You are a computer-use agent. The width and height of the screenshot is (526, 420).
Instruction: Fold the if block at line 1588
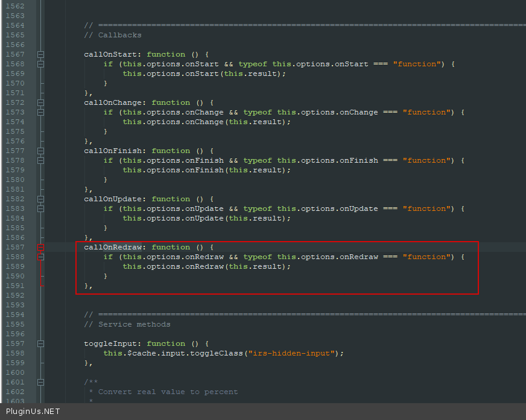point(40,257)
